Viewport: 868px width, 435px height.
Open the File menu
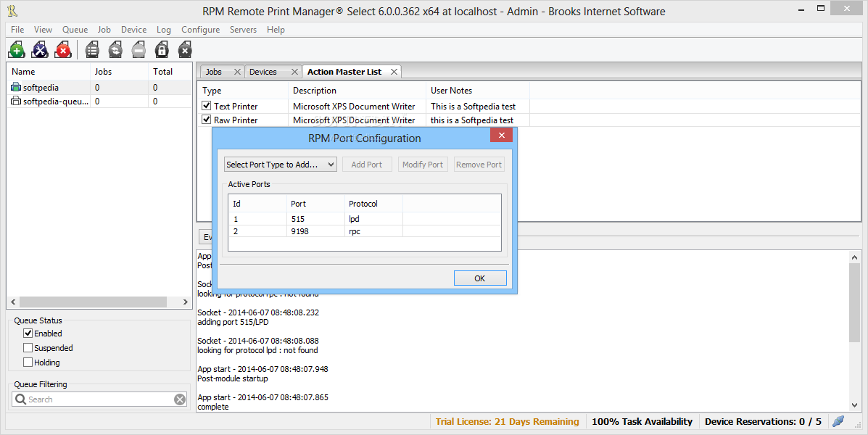tap(17, 29)
